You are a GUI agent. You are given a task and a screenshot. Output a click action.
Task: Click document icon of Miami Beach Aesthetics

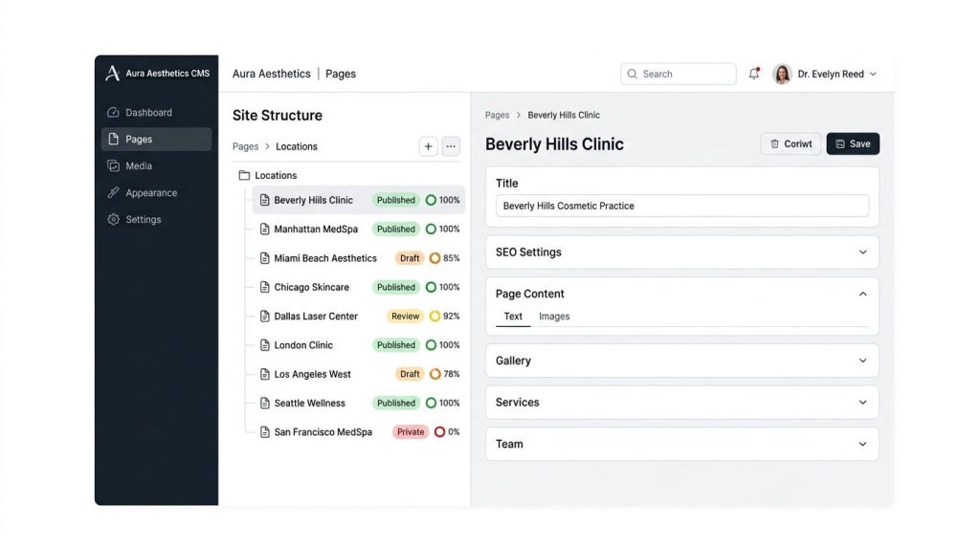coord(265,258)
